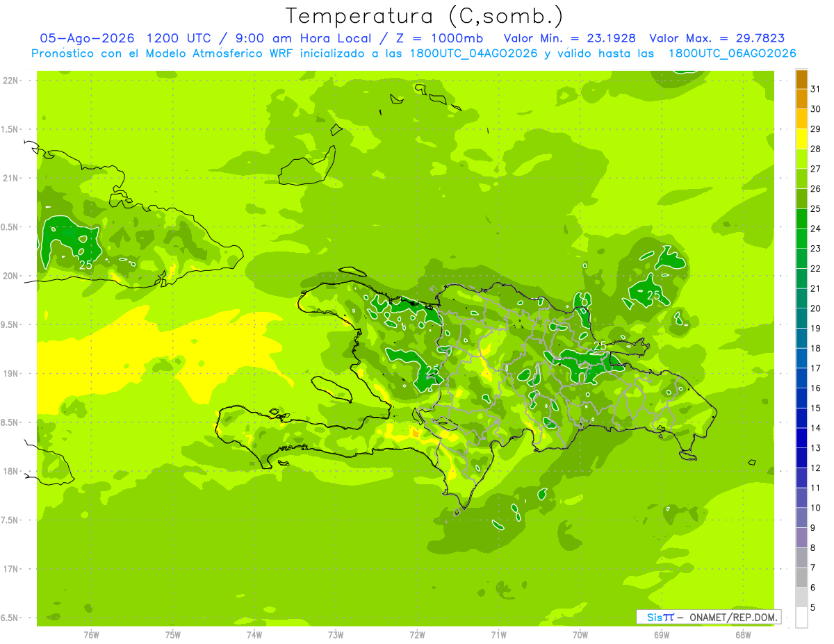
Task: Click the '5' value on the color scale
Action: click(813, 608)
